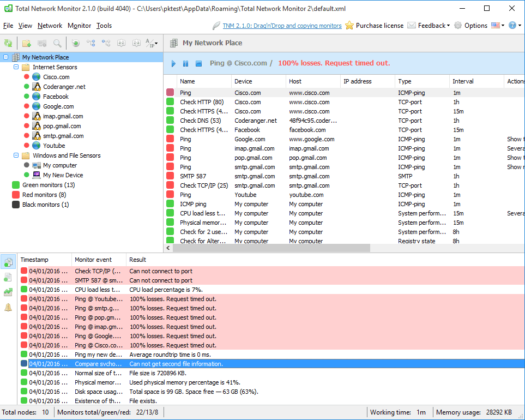Sort log by Timestamp column

(45, 260)
